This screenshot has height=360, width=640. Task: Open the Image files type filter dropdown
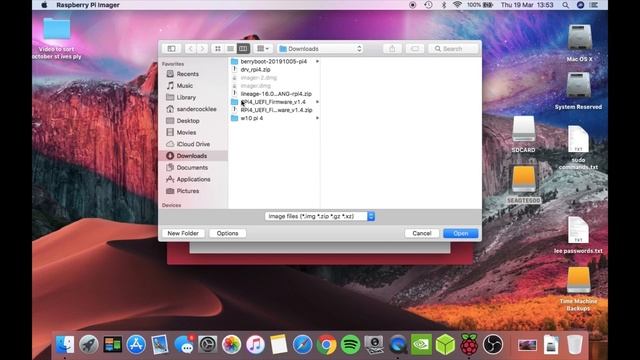tap(320, 216)
